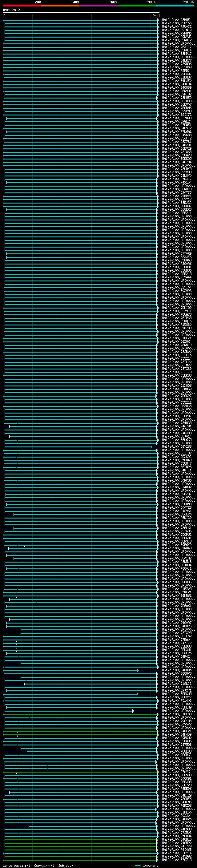
Task: Select label UniRef100_Q801H2
Action: [176, 558]
